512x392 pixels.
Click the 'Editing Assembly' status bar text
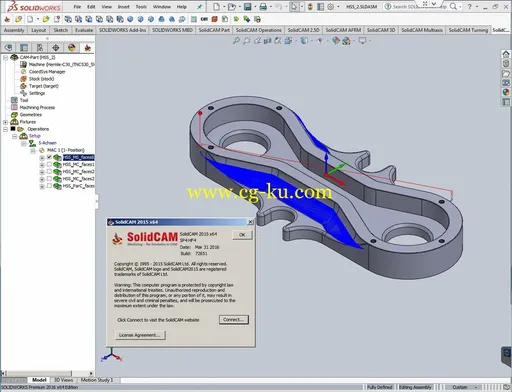(x=415, y=387)
